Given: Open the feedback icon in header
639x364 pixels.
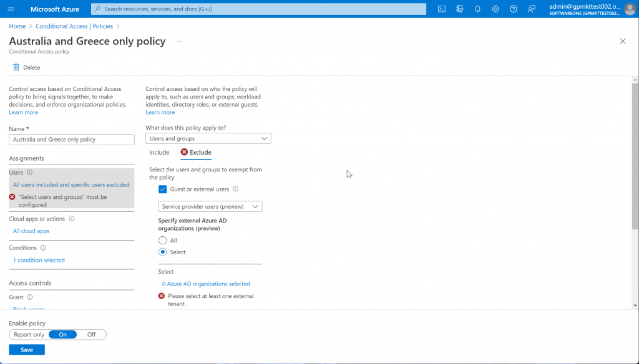Looking at the screenshot, I should click(532, 9).
